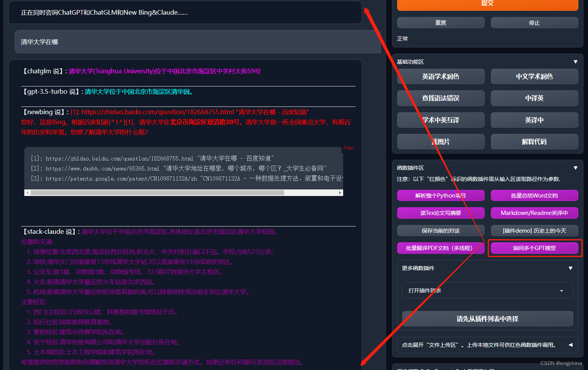Click code block scroll right arrow
588x370 pixels.
[x=340, y=193]
